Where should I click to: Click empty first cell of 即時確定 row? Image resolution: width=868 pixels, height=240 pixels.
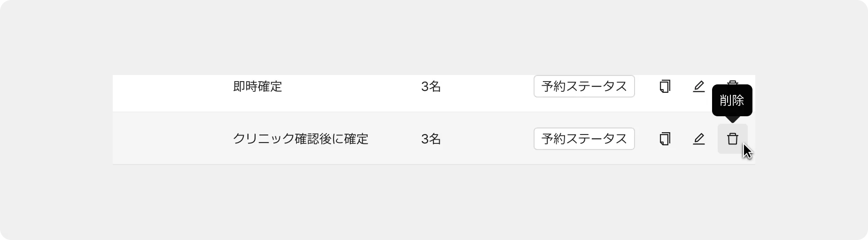click(169, 93)
